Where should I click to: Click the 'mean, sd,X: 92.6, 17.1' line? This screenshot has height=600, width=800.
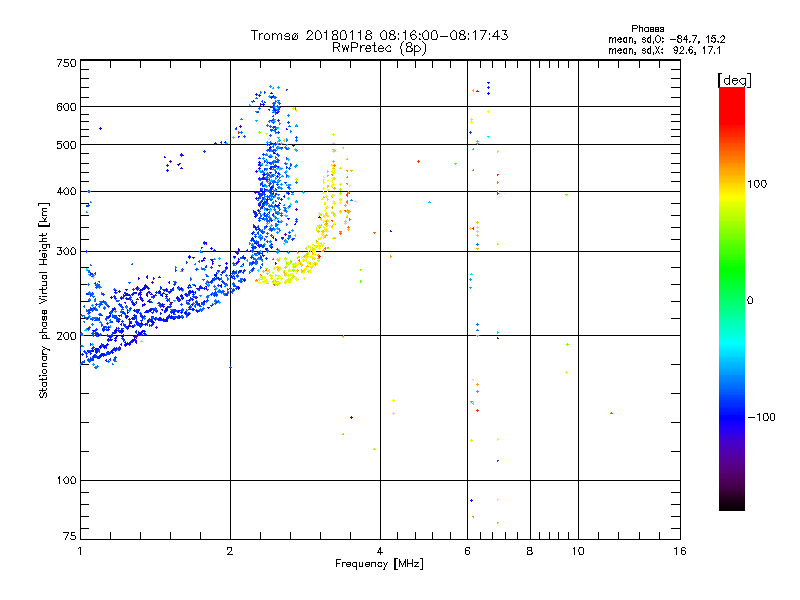pos(664,50)
